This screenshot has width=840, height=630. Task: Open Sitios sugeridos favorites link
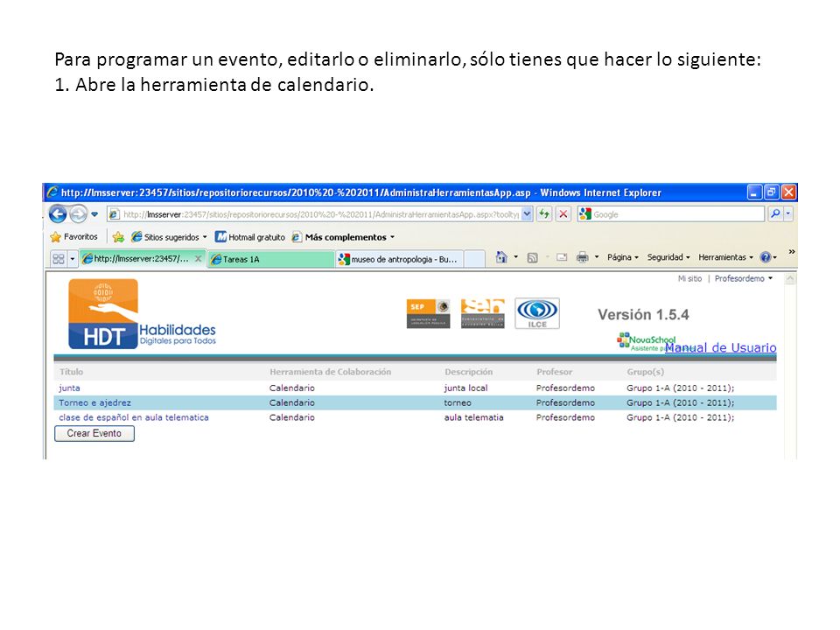click(169, 237)
